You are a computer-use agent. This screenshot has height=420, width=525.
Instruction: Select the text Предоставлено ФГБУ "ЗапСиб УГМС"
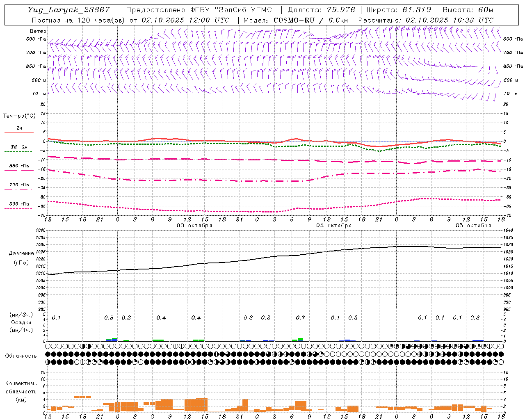point(201,10)
